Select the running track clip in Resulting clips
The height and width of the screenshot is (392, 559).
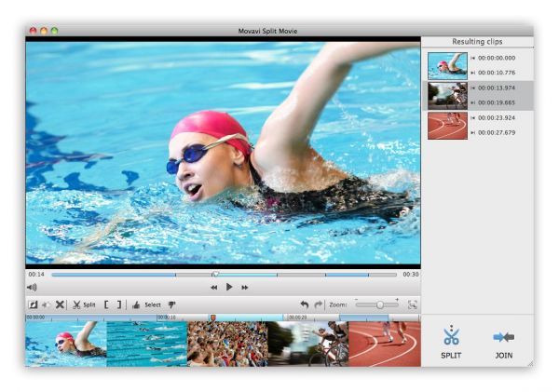tap(447, 126)
